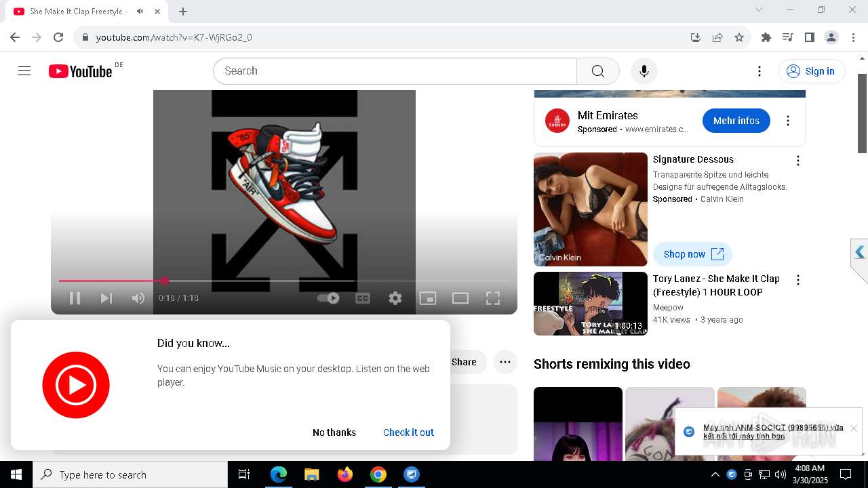Screen dimensions: 868x488
Task: Select the She Make It Clap Freestyle tab
Action: pyautogui.click(x=87, y=12)
